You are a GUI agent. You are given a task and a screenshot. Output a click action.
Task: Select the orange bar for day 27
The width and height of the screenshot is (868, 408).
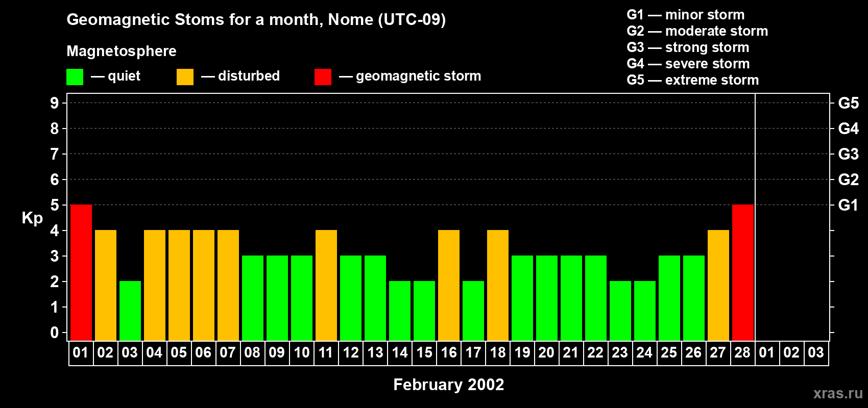(718, 286)
